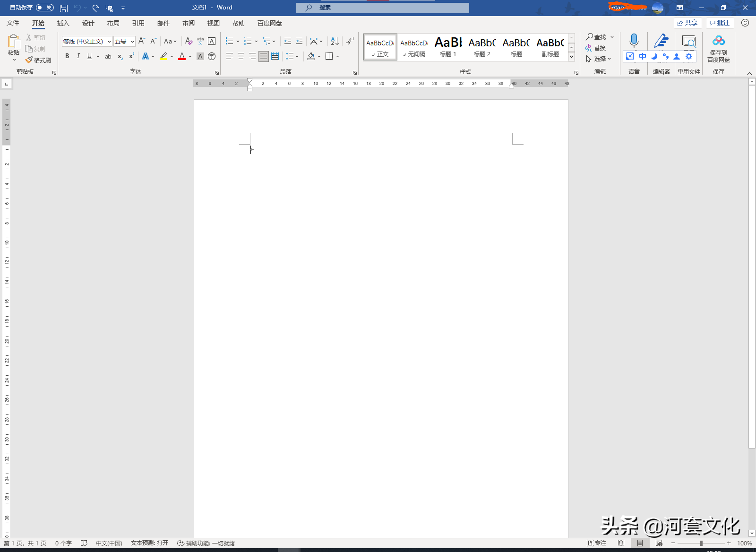Click the strikethrough text icon
Screen dimensions: 756x552
(108, 56)
